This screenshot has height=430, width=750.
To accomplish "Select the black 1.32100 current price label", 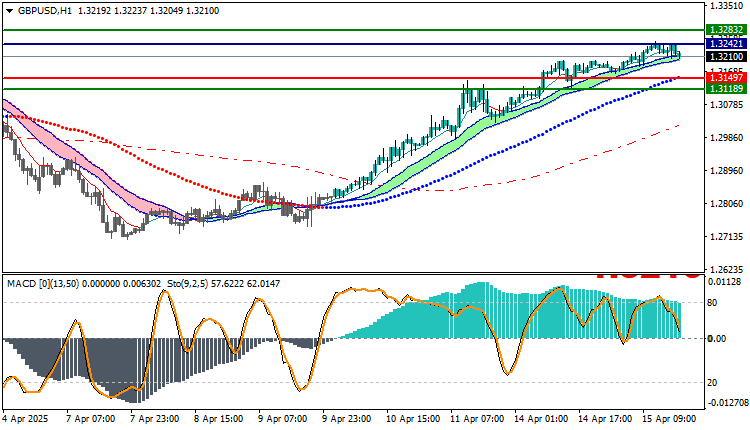I will click(x=727, y=56).
